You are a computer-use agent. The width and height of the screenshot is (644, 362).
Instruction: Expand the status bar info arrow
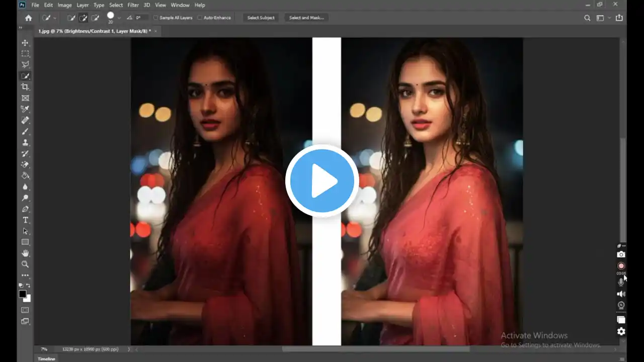pos(129,349)
